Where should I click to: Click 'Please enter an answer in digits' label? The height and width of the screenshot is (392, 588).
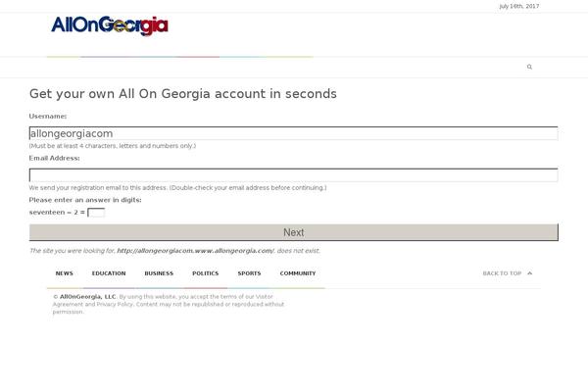[85, 200]
